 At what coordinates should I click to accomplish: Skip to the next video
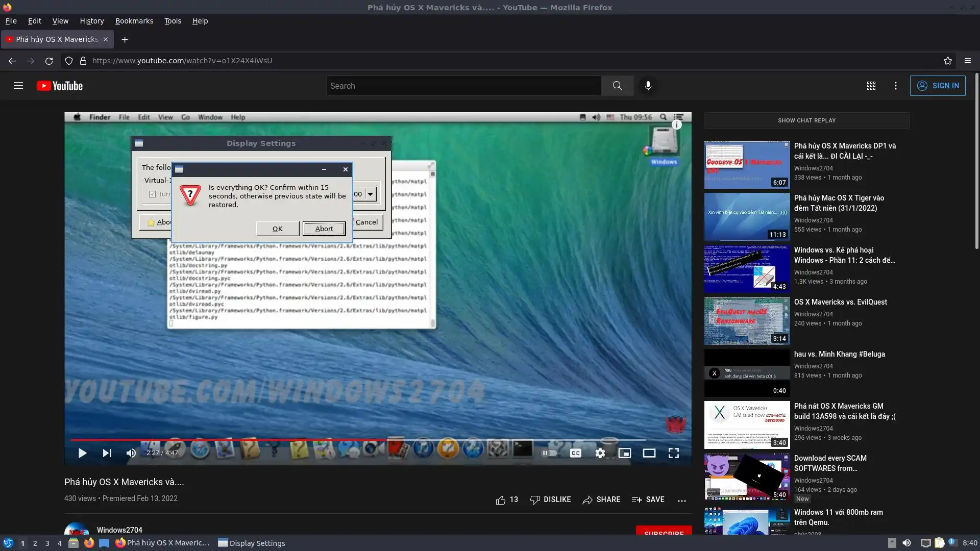107,453
